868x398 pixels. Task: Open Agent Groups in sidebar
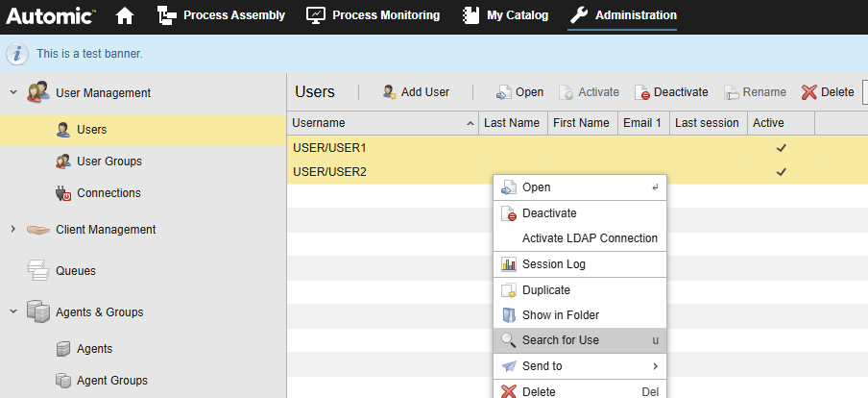pos(111,381)
